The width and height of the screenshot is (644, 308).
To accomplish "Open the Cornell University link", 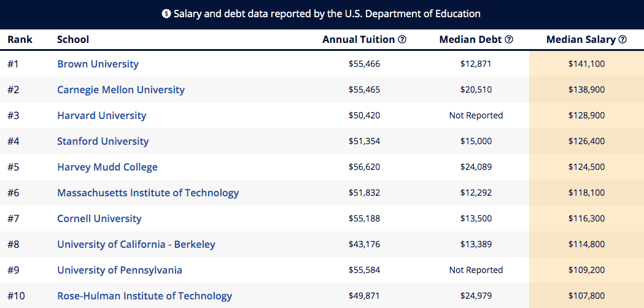I will coord(99,218).
